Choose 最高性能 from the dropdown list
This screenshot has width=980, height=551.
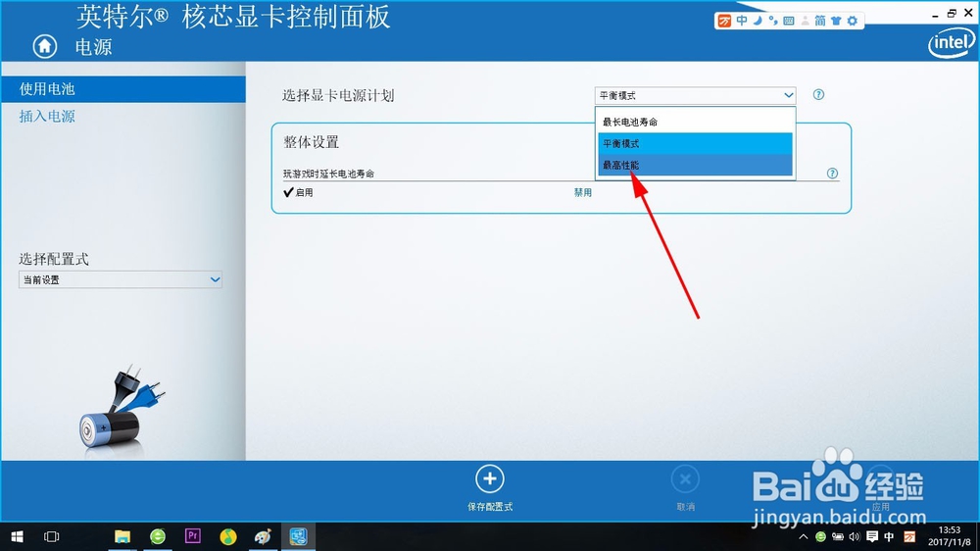coord(695,165)
